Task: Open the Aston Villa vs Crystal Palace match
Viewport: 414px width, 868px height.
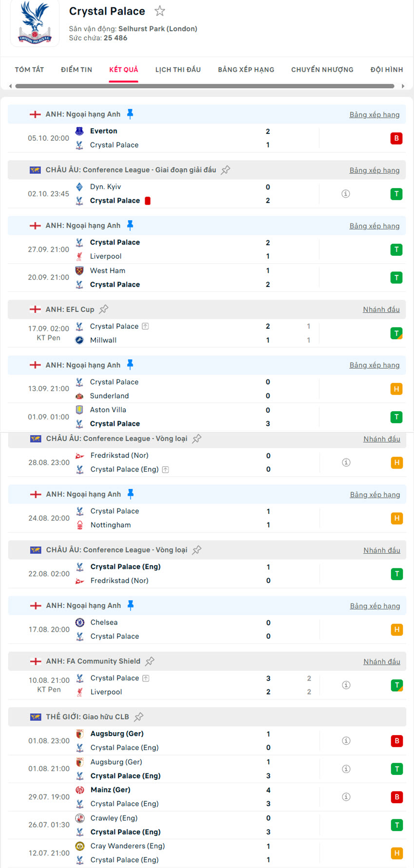Action: tap(170, 417)
